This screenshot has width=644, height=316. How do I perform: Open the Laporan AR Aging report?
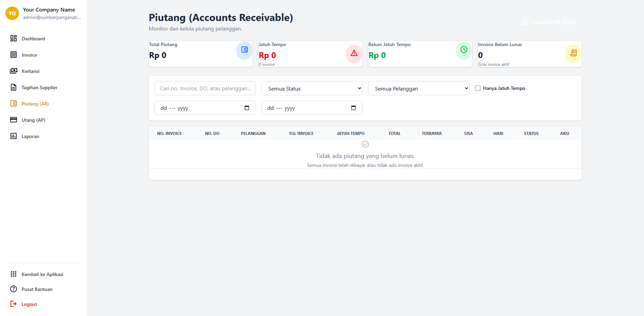click(549, 22)
